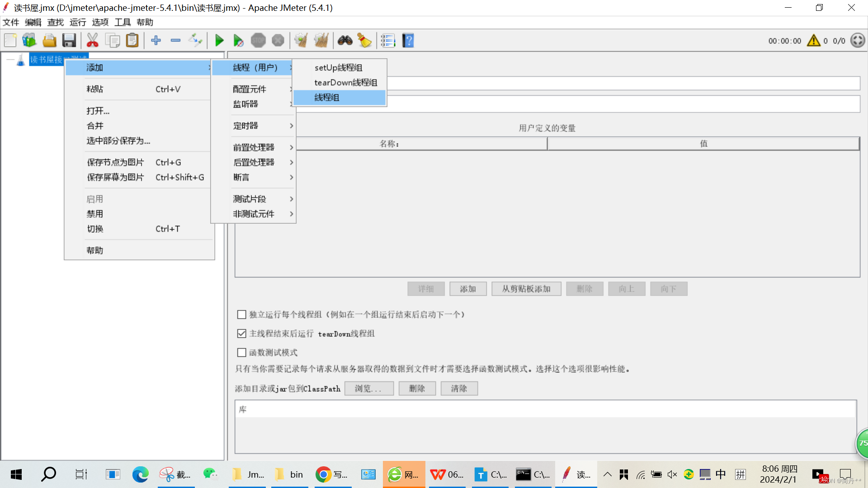
Task: Click the remote engine status icon
Action: pyautogui.click(x=858, y=41)
